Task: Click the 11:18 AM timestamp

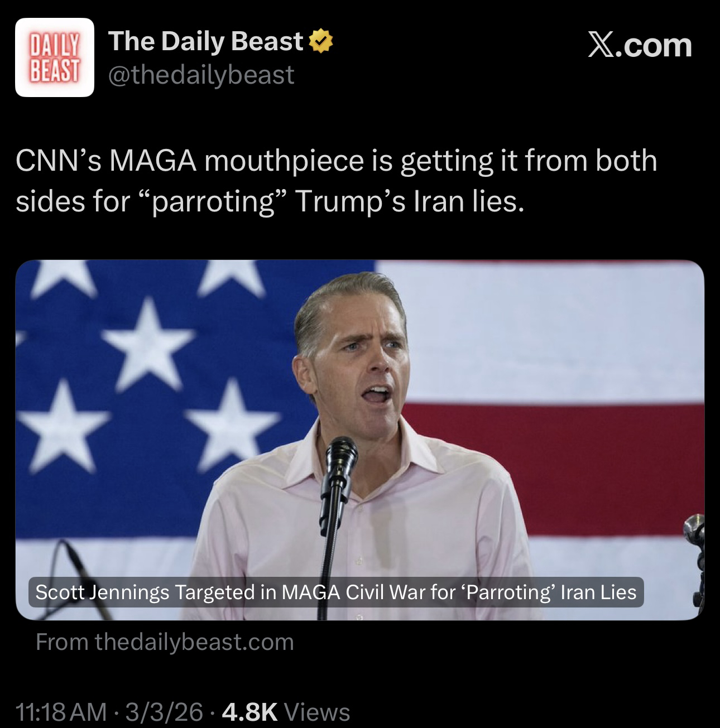Action: [x=61, y=711]
